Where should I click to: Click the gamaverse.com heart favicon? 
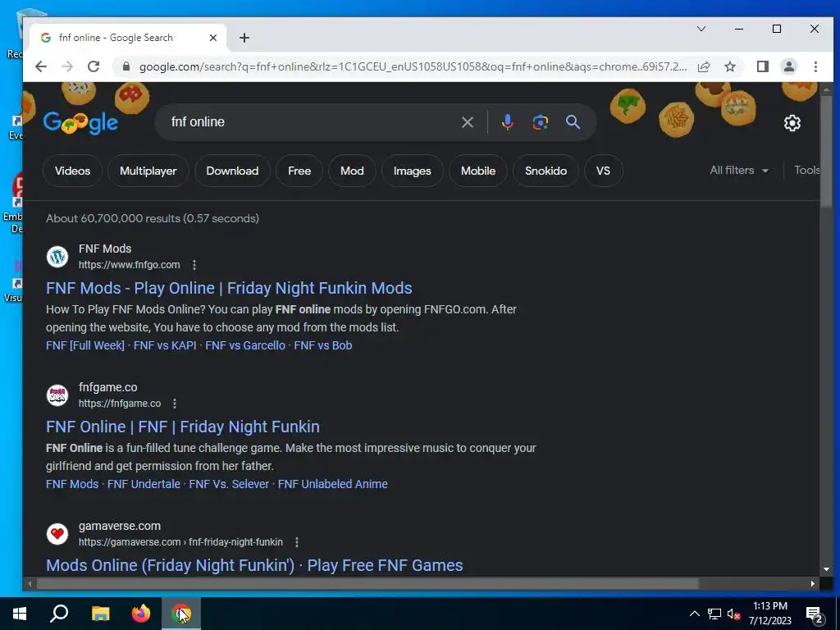[x=57, y=534]
